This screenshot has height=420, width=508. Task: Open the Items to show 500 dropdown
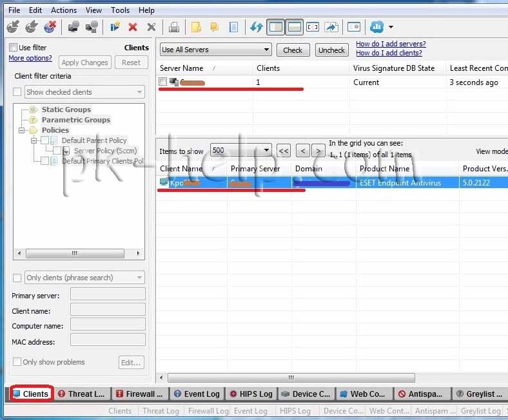point(240,150)
